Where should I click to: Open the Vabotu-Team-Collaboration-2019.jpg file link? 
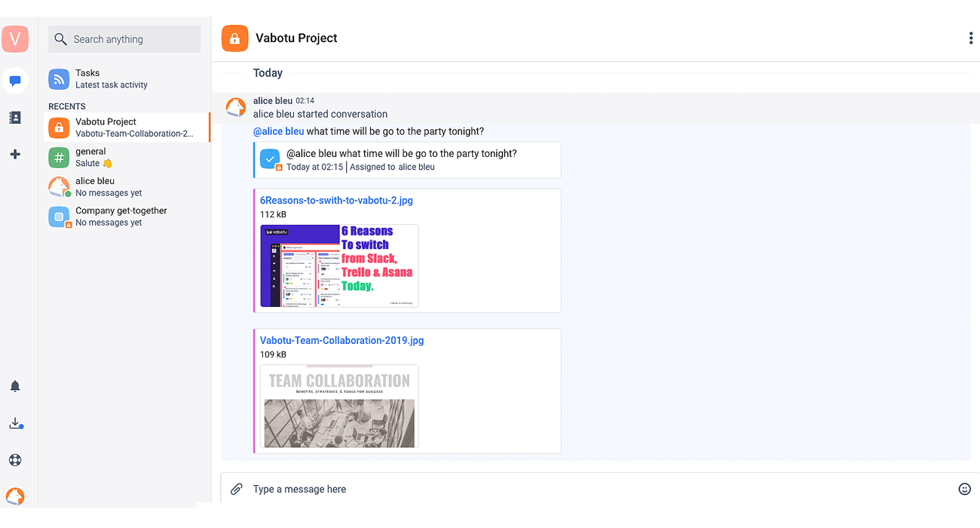click(x=341, y=340)
